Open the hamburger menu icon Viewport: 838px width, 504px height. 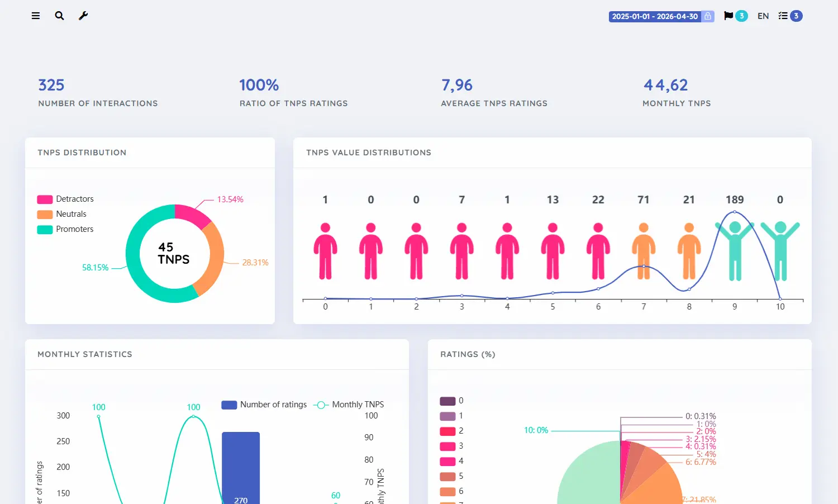pos(36,16)
